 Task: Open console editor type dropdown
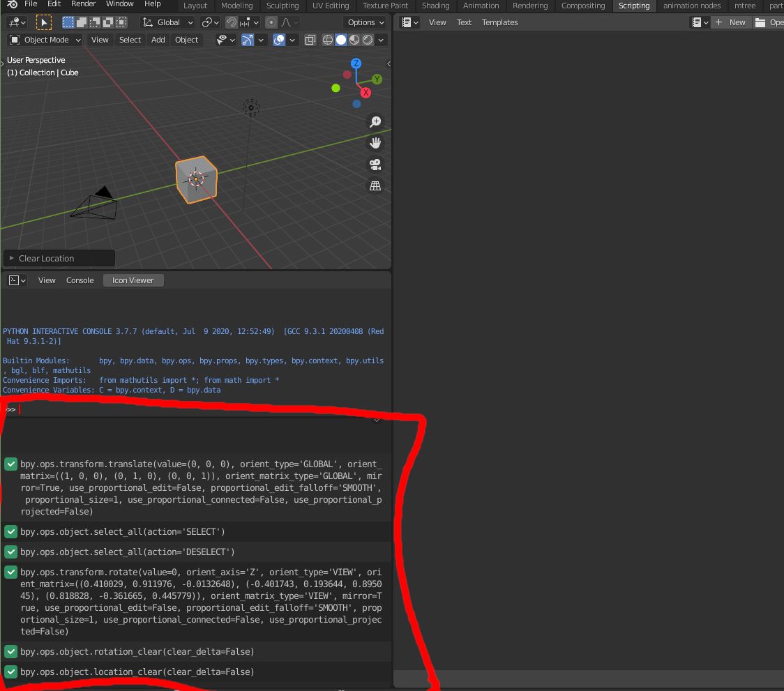(17, 280)
